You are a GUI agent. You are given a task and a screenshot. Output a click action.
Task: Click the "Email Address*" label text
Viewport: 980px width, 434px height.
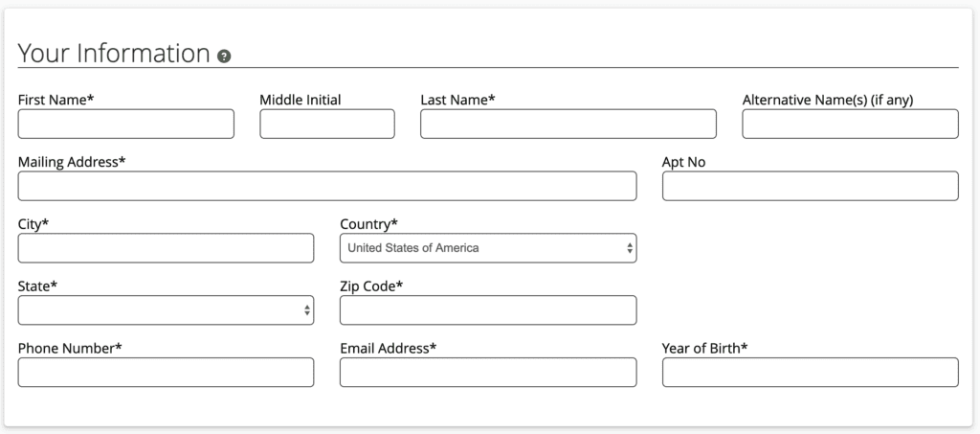pyautogui.click(x=388, y=349)
